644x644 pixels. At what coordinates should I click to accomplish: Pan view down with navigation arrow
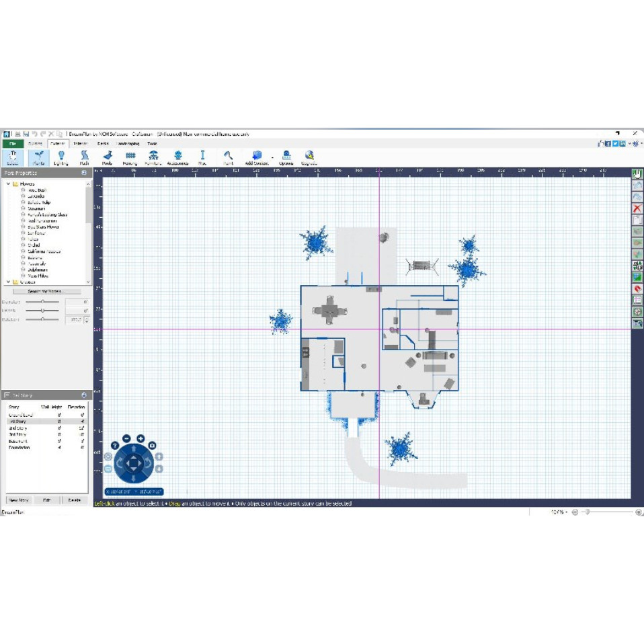coord(134,479)
